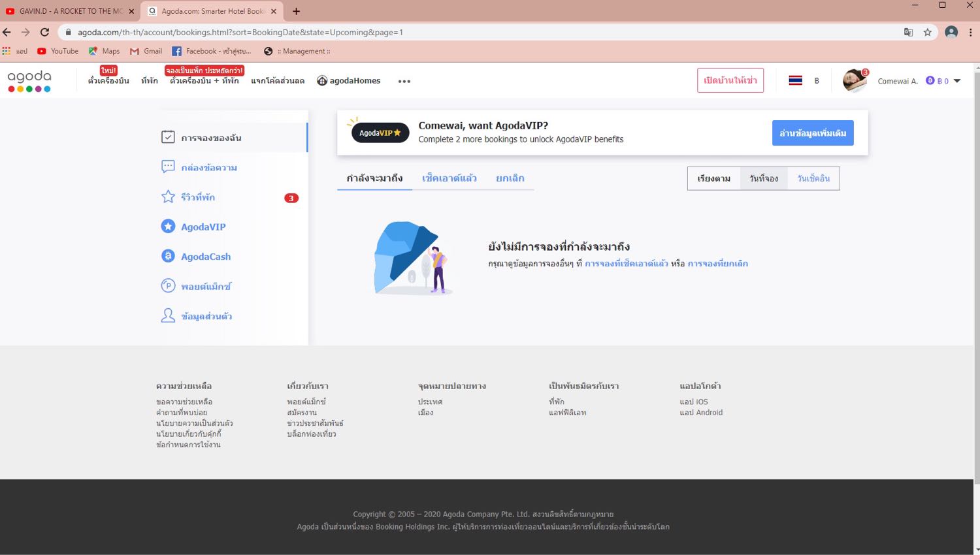Select ตั๋วเครื่องบิน in the top navigation

[x=108, y=81]
